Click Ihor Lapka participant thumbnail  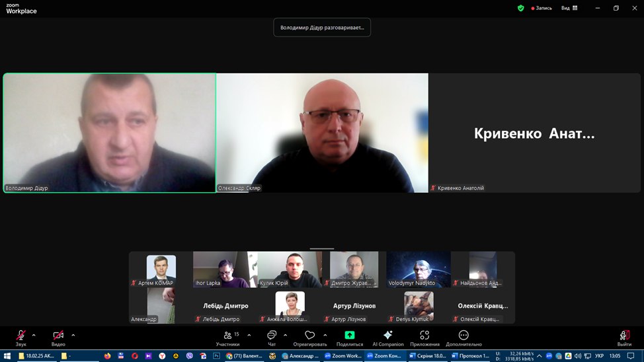point(225,270)
